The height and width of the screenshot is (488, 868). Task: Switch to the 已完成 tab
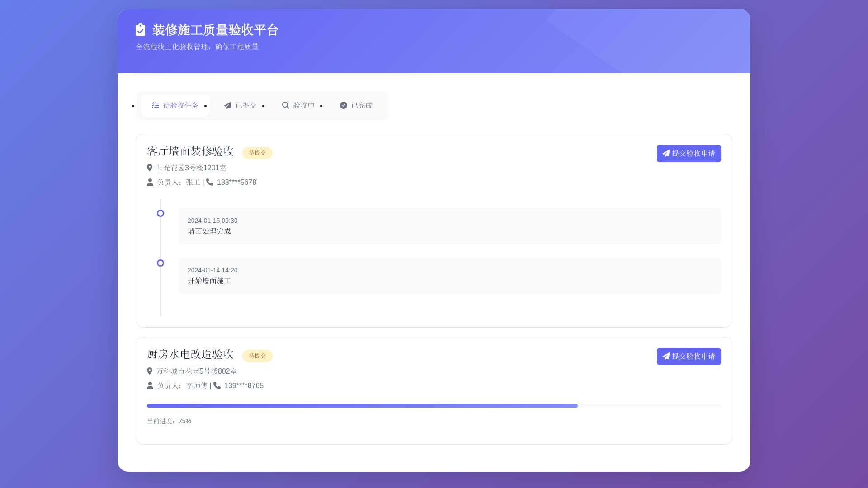356,105
